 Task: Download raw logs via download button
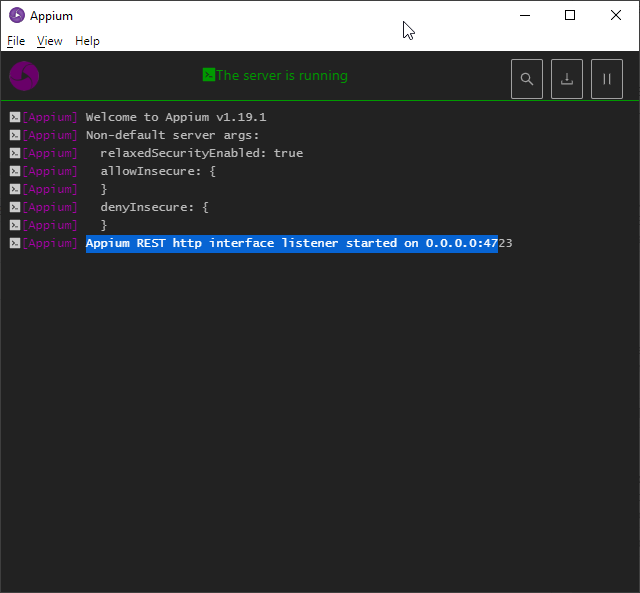[x=567, y=79]
